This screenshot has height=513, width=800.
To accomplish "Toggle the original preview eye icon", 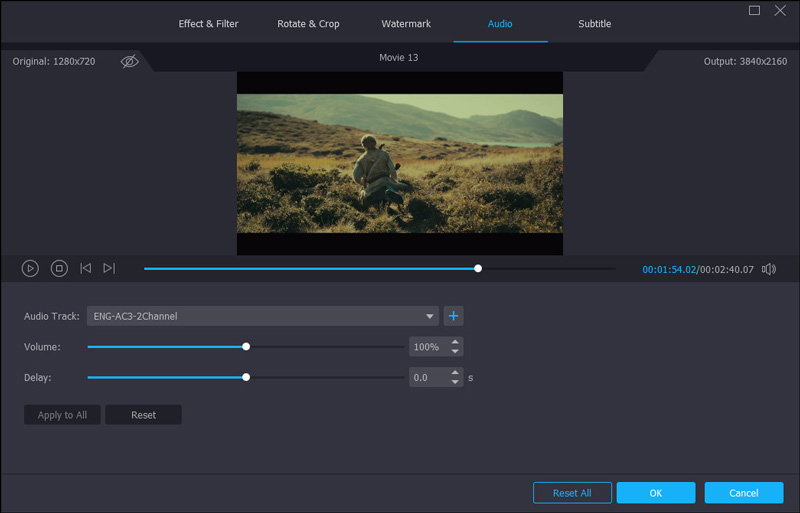I will [130, 62].
